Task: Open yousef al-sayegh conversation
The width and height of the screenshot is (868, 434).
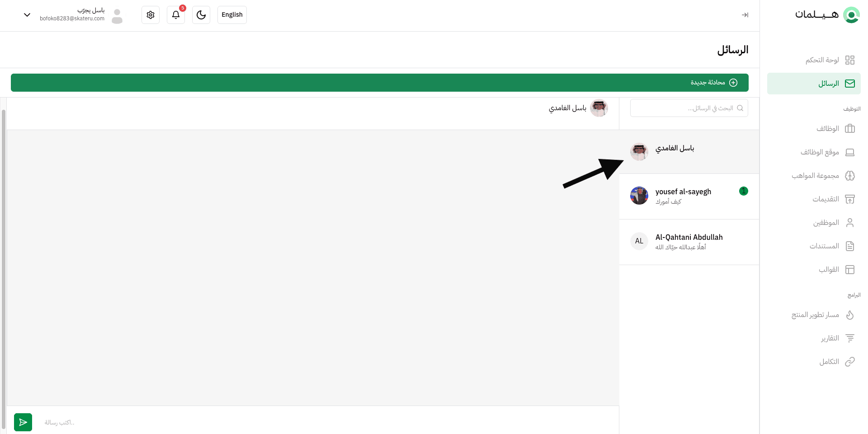Action: [689, 196]
